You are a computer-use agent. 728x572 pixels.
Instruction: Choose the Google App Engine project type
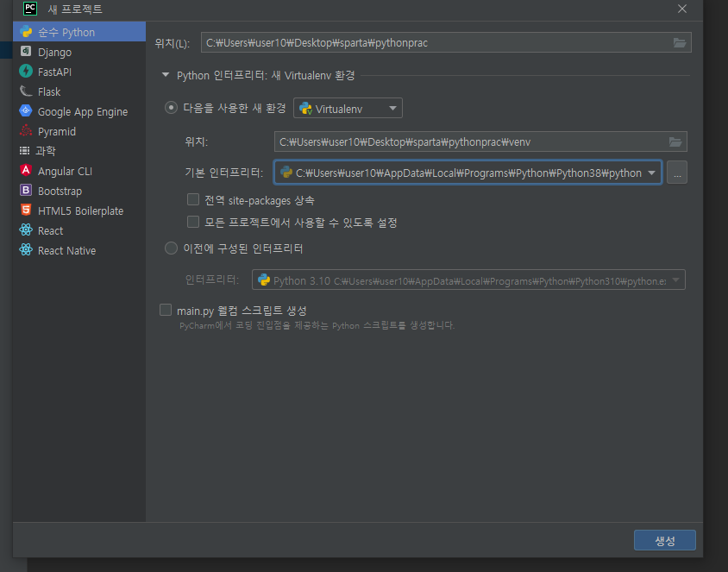tap(79, 111)
